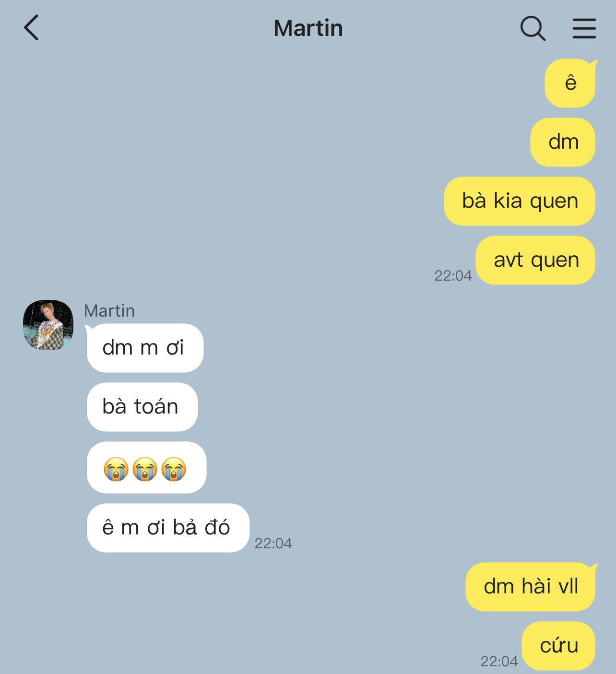Tap the 'avt quen' message bubble
The image size is (616, 674).
535,260
